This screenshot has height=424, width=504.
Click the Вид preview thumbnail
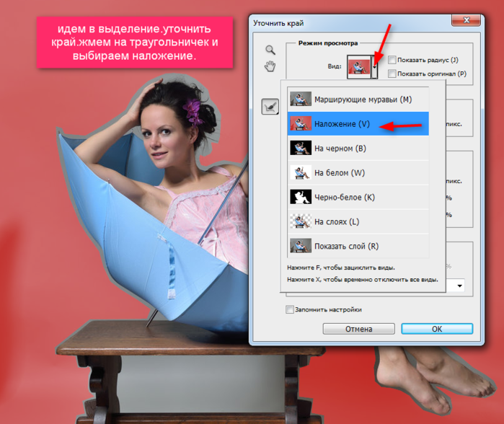coord(359,67)
